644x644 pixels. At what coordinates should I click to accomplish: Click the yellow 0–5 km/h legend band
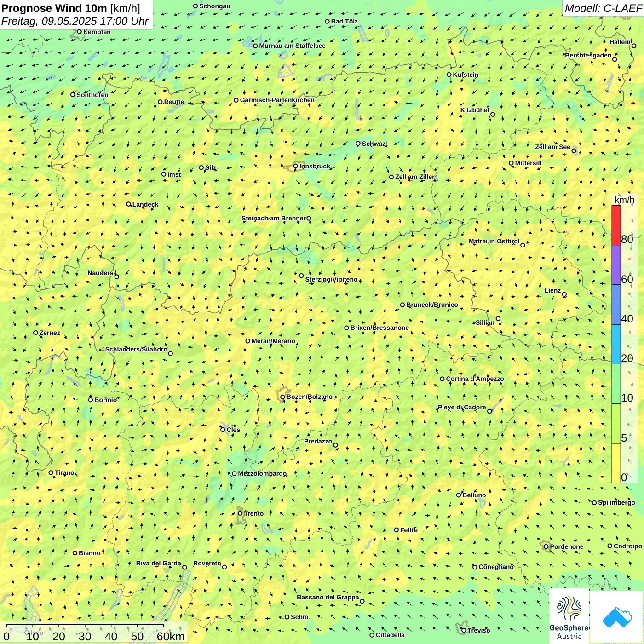coord(616,463)
